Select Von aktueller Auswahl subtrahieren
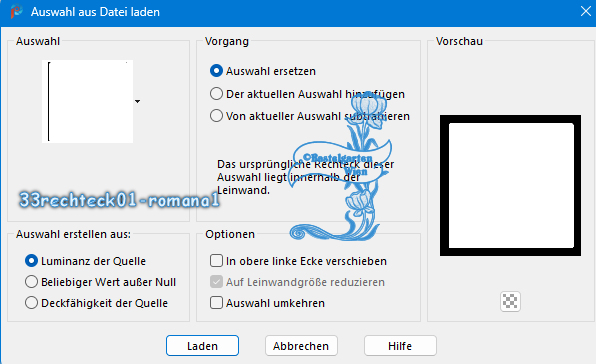 point(216,116)
